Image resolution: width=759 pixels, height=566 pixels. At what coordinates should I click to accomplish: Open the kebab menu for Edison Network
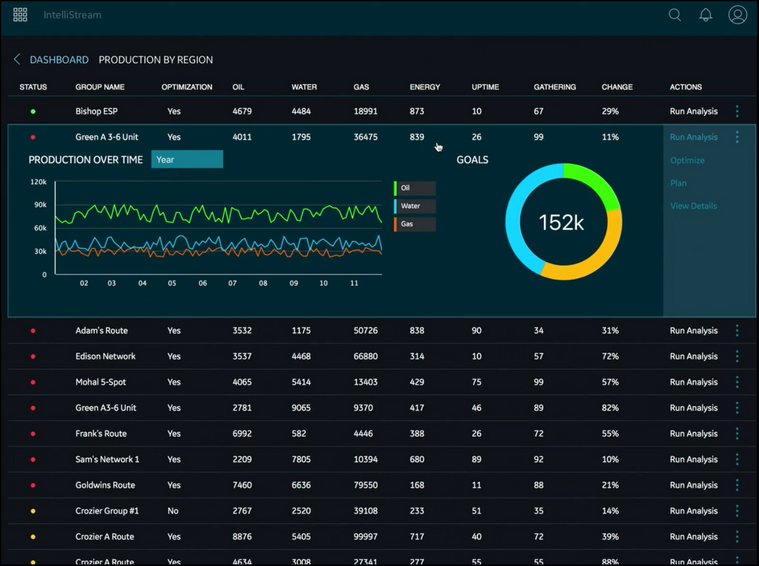click(737, 356)
